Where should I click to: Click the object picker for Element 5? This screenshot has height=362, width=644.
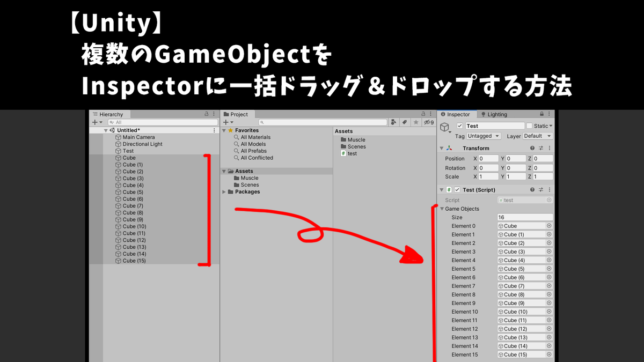coord(548,268)
